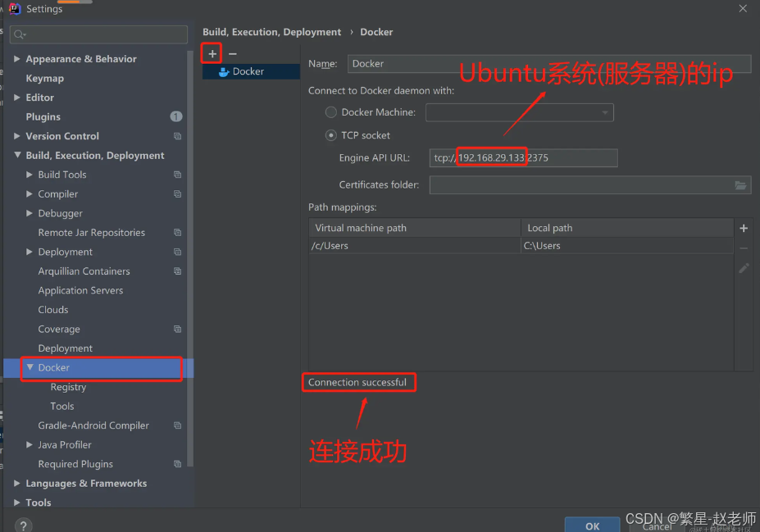Open Gradle-Android Compiler settings
This screenshot has width=760, height=532.
point(93,425)
